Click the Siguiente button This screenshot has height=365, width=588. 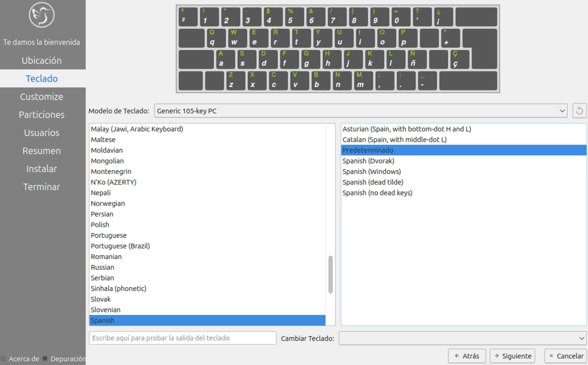click(512, 356)
